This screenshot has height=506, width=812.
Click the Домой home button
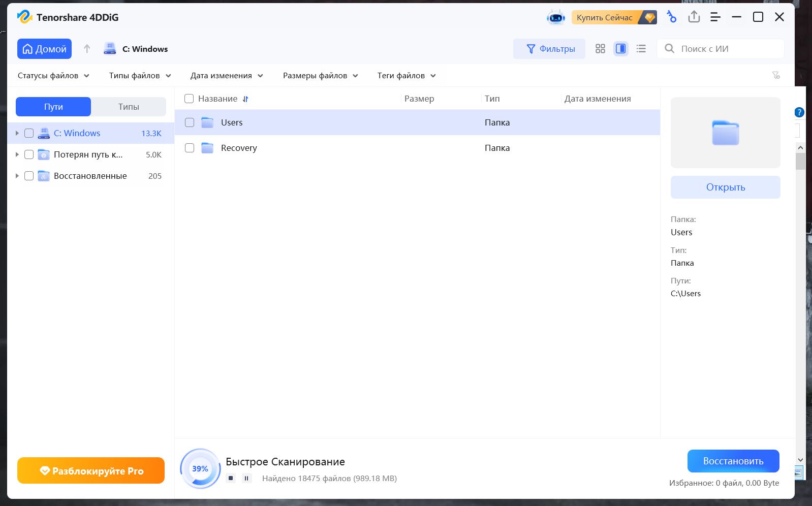pyautogui.click(x=44, y=49)
